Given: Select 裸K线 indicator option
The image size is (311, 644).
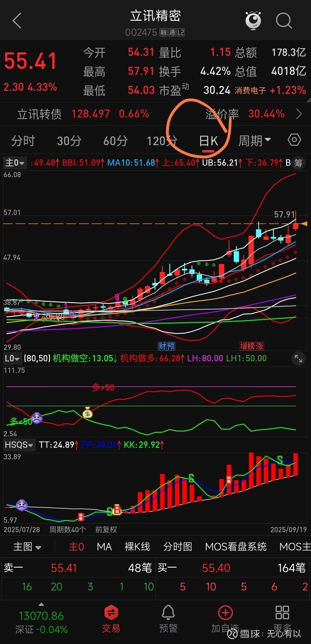Looking at the screenshot, I should tap(137, 547).
